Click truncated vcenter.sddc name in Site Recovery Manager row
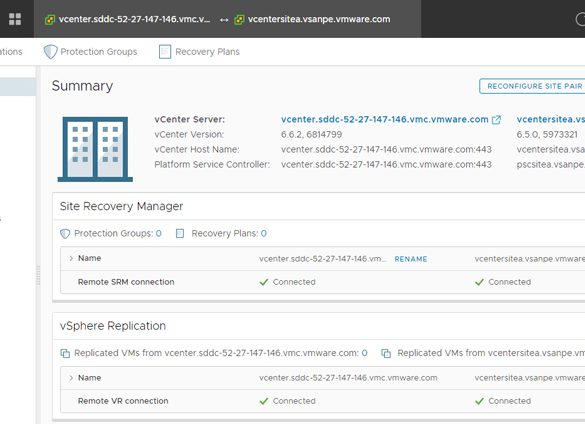Screen dimensions: 585x424 (x=323, y=259)
